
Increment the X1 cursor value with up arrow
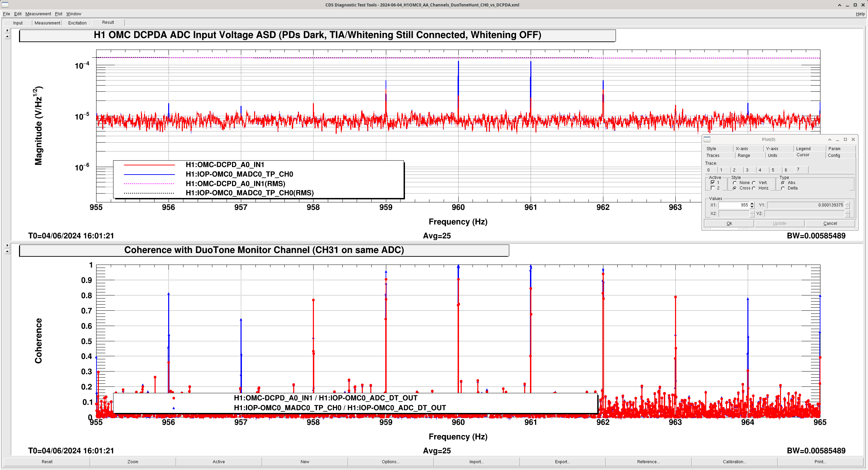click(752, 203)
